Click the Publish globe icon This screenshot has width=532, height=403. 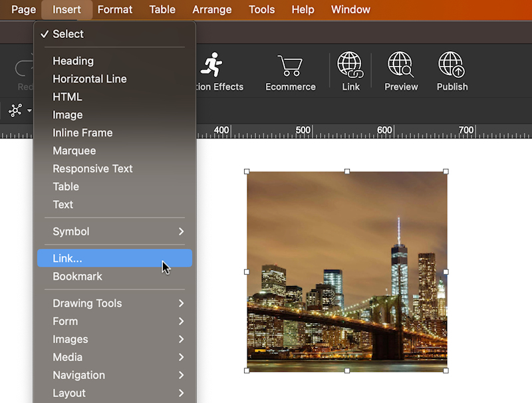coord(452,65)
